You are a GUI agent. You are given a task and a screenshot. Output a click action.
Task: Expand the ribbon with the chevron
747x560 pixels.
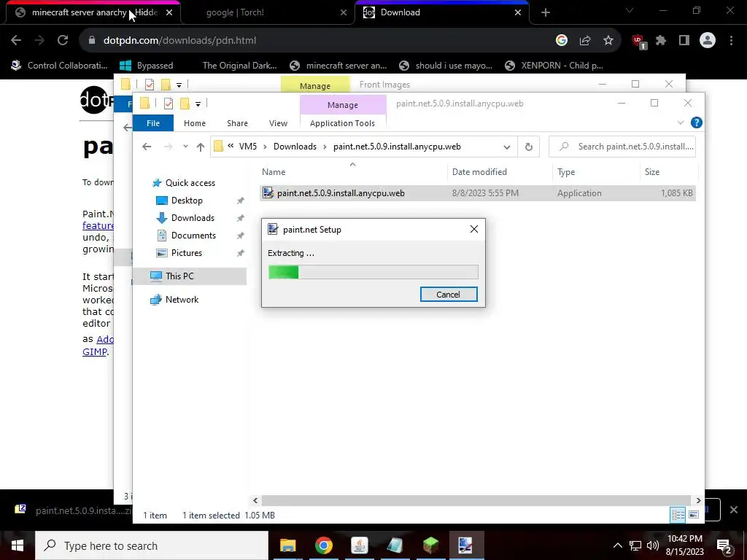681,122
